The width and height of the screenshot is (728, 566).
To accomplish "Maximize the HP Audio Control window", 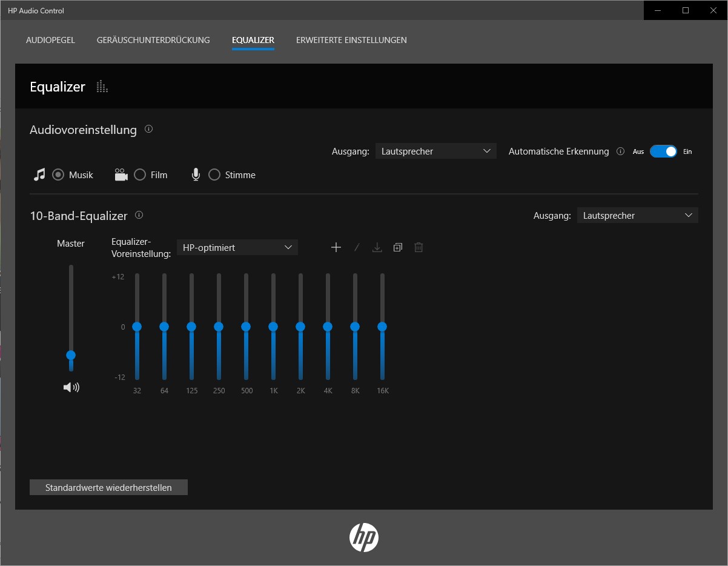I will pyautogui.click(x=686, y=10).
